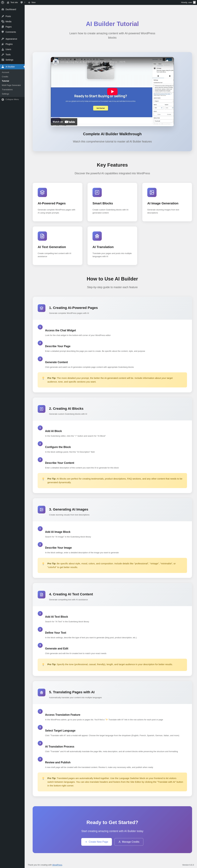
Task: Open Plugins from the sidebar menu
Action: (x=9, y=44)
